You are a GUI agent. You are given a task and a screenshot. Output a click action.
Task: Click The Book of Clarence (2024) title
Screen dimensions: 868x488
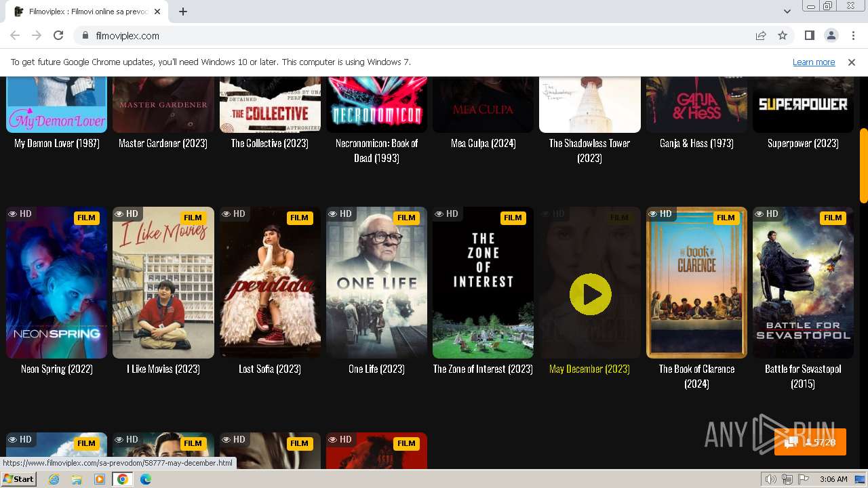pos(696,376)
